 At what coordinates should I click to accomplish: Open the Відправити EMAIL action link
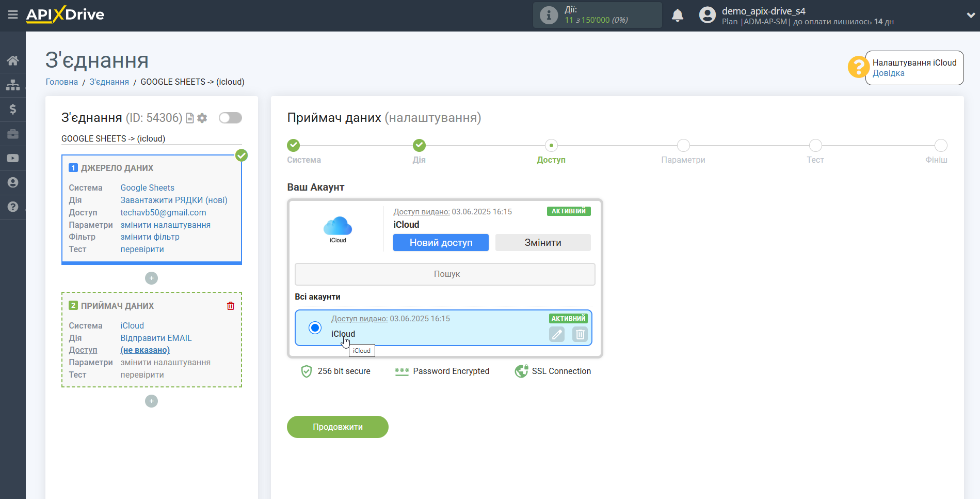click(x=156, y=338)
